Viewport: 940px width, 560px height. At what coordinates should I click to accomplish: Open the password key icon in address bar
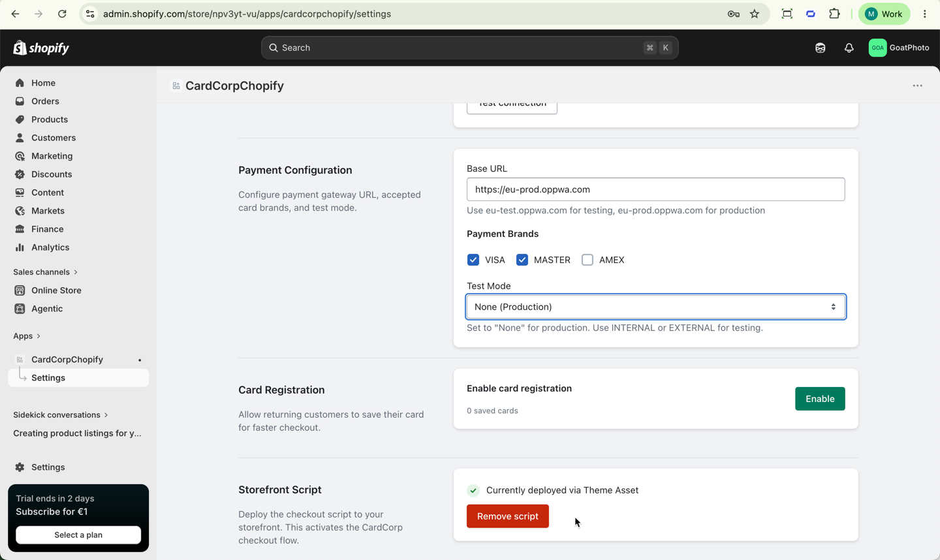click(733, 14)
